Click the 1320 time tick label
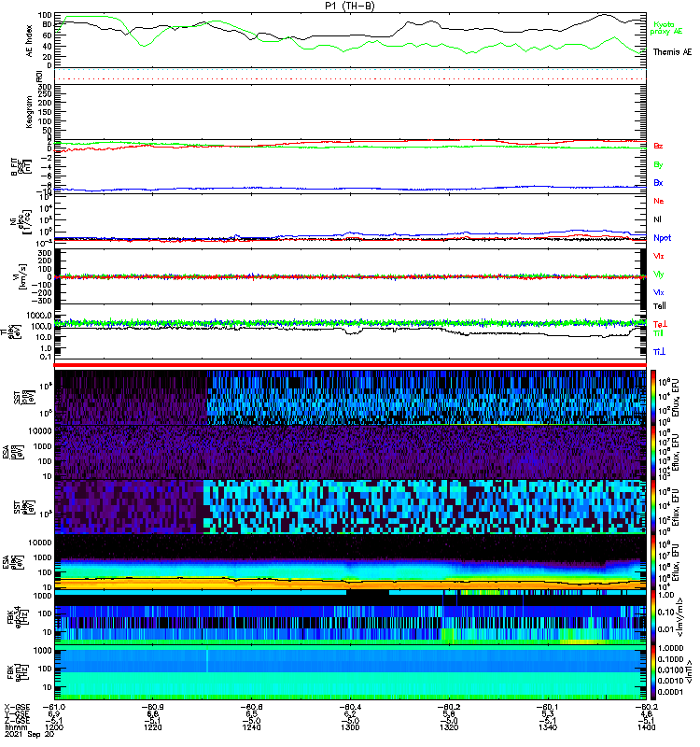Image resolution: width=700 pixels, height=747 pixels. [x=449, y=727]
